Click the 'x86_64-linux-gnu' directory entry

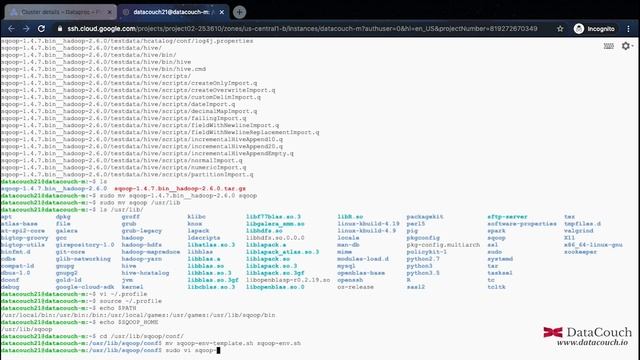(593, 245)
